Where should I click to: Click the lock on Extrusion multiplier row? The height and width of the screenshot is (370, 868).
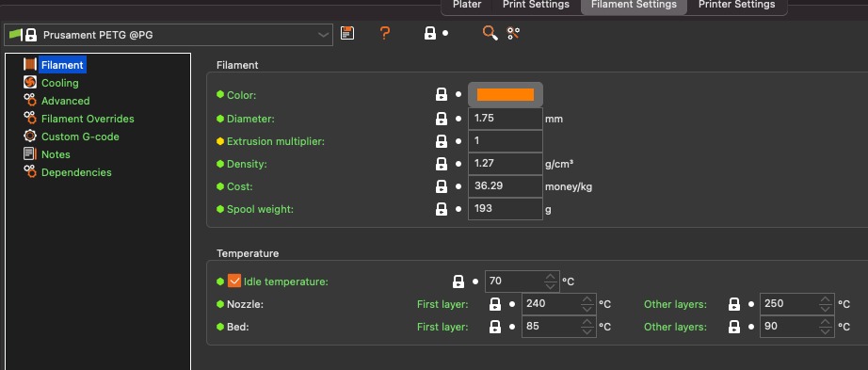pyautogui.click(x=442, y=141)
